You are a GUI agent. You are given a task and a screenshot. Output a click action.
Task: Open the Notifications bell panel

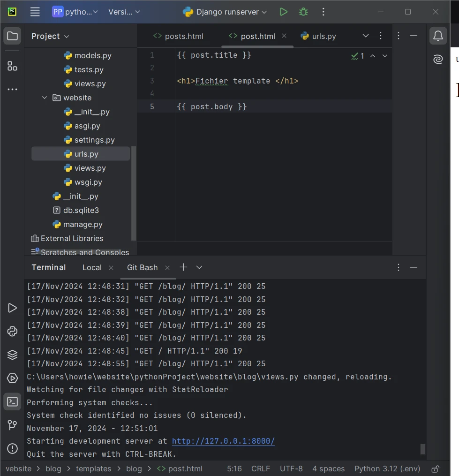[438, 36]
